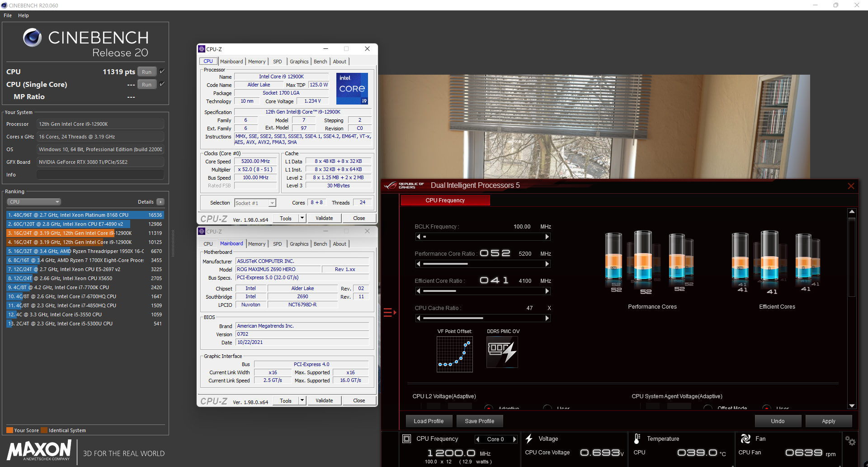Click the Info input field in Cinebench
Image resolution: width=868 pixels, height=467 pixels.
(100, 175)
